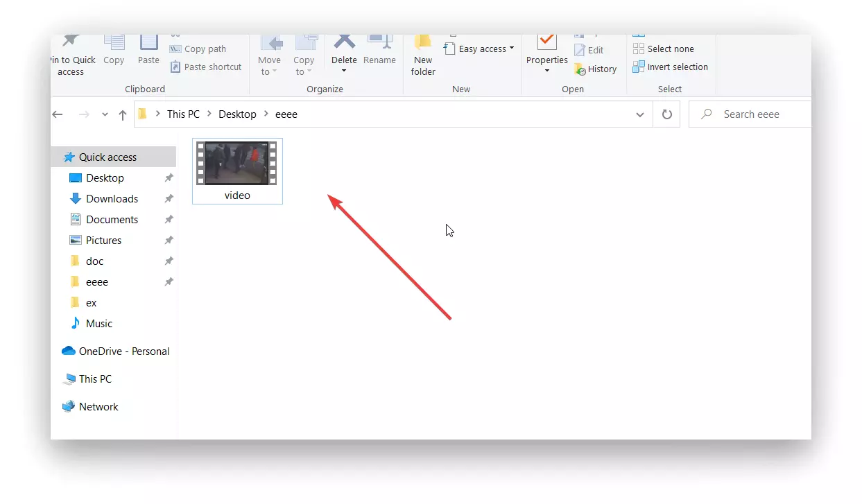862x504 pixels.
Task: Open the Easy access dropdown
Action: 479,49
